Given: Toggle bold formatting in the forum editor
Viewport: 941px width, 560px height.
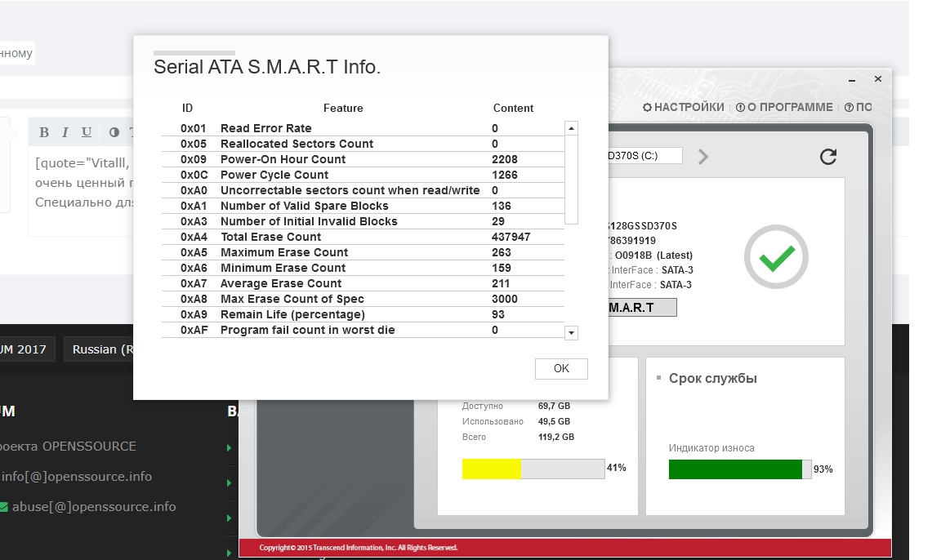Looking at the screenshot, I should click(x=44, y=132).
